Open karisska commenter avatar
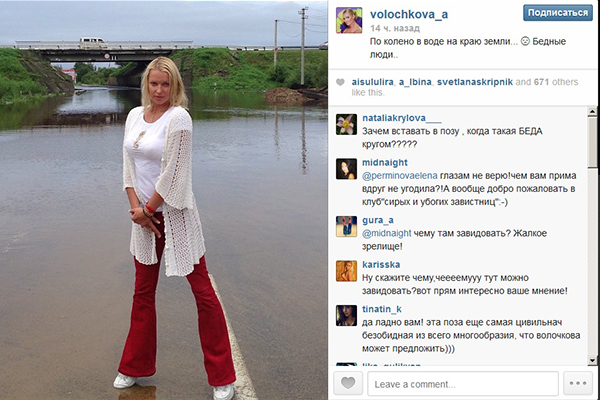Image resolution: width=600 pixels, height=400 pixels. [346, 271]
